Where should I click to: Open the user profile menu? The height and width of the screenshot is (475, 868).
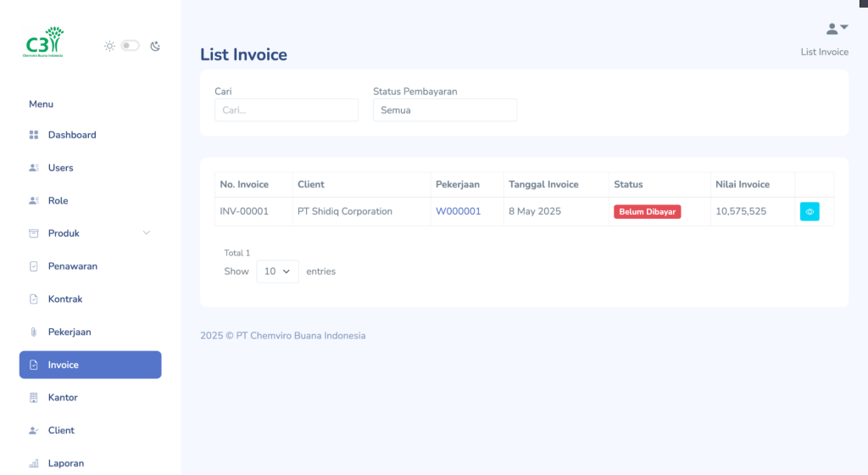(x=836, y=29)
